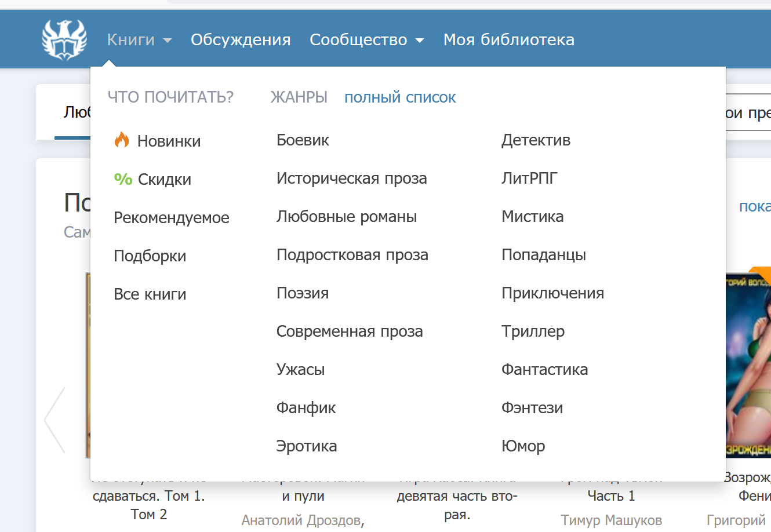Click the green percent icon beside Скидки

pyautogui.click(x=123, y=179)
